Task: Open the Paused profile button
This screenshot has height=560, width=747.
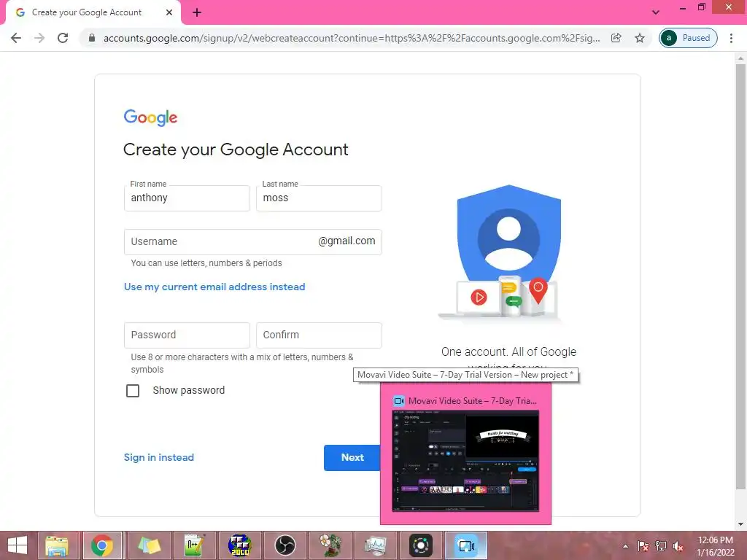Action: coord(688,38)
